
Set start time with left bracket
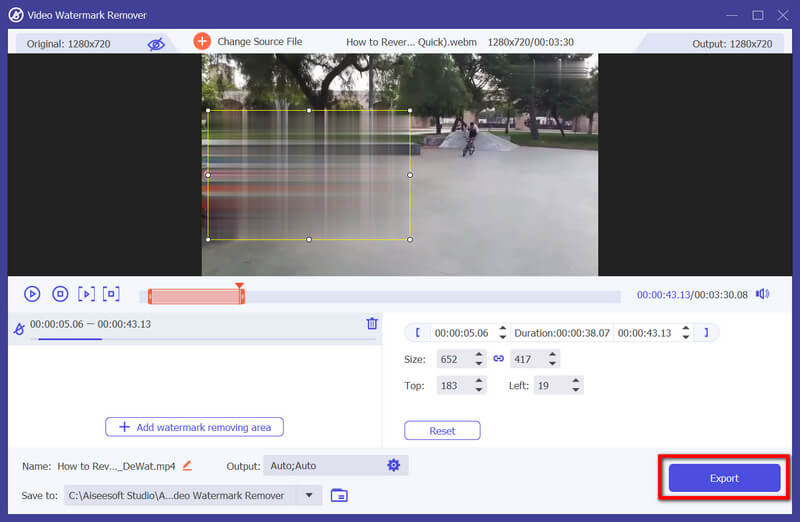pyautogui.click(x=417, y=333)
